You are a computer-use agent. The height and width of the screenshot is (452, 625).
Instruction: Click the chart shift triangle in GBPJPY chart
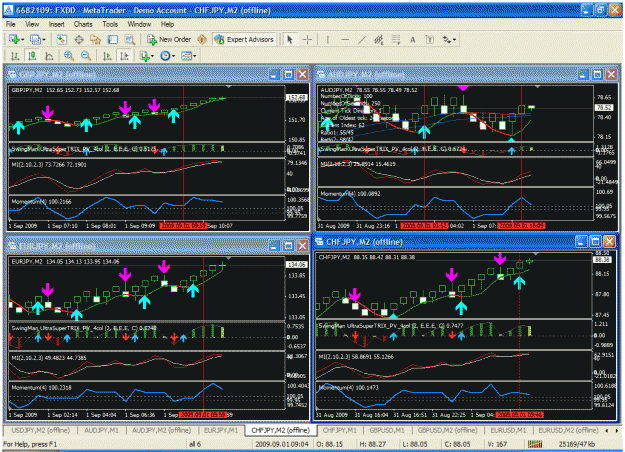pos(228,86)
